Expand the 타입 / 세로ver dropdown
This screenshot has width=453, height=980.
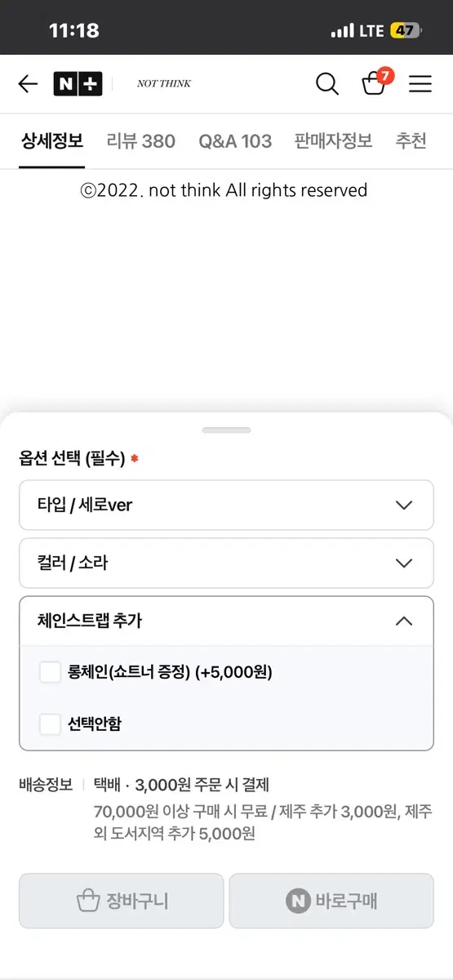click(226, 505)
